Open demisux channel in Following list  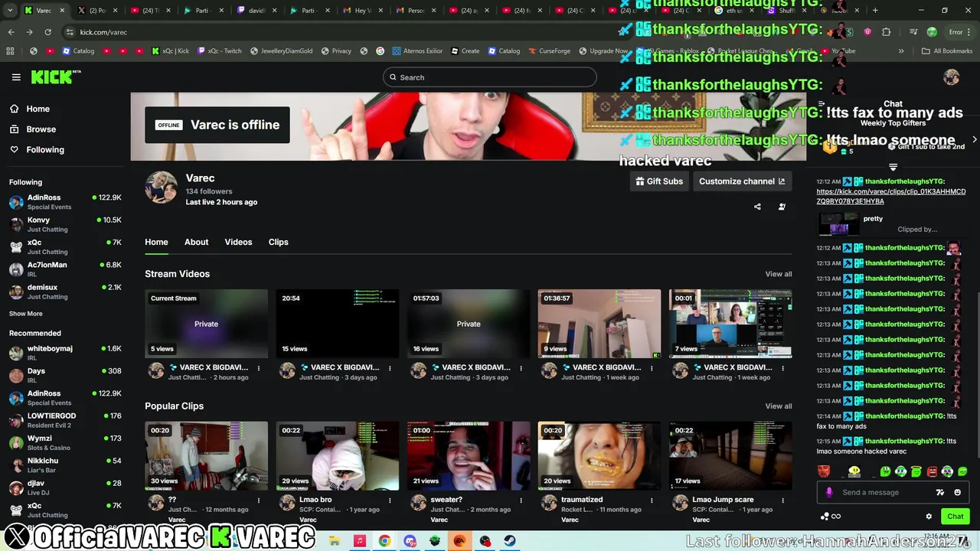coord(65,291)
